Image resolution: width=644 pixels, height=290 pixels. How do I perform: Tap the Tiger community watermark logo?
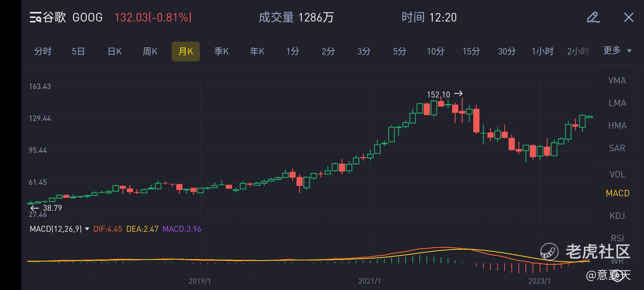click(x=549, y=252)
